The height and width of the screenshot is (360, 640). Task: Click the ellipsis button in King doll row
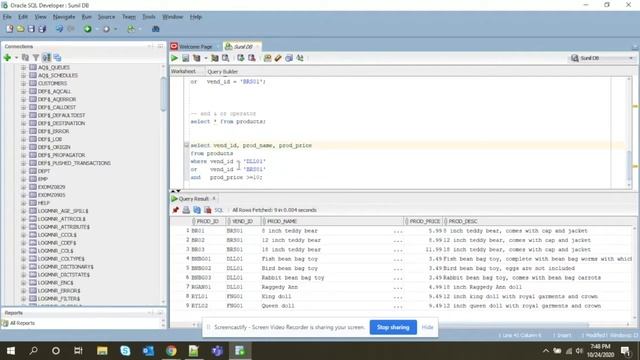398,297
